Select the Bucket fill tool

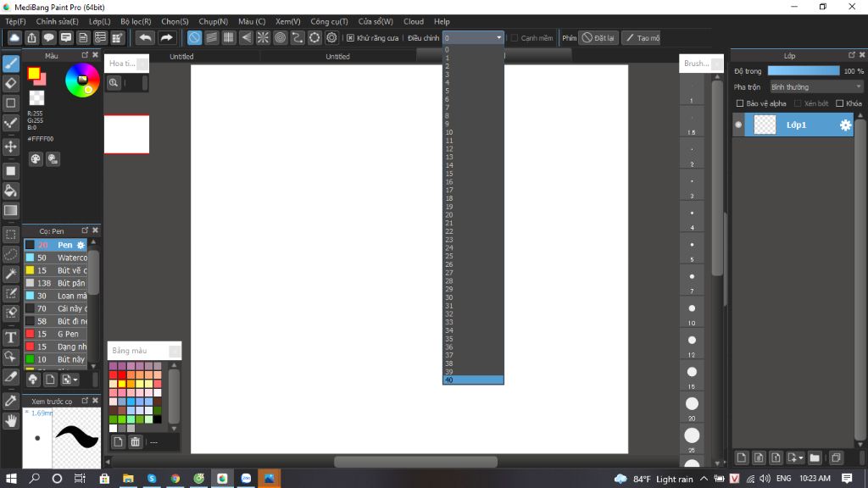tap(10, 191)
